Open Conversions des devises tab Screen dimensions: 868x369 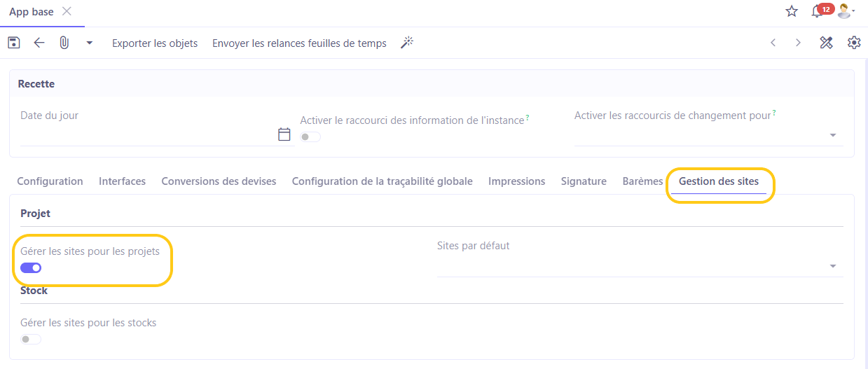point(219,181)
